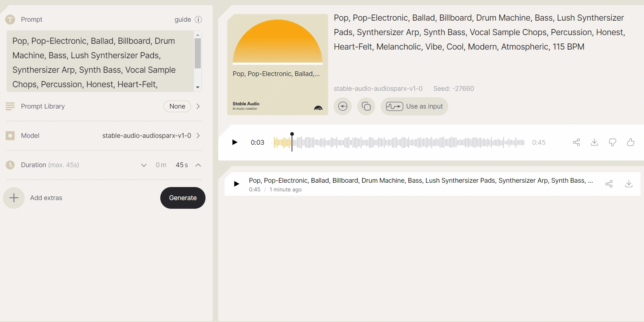Image resolution: width=644 pixels, height=322 pixels.
Task: Expand the Model selection chevron
Action: coord(198,136)
